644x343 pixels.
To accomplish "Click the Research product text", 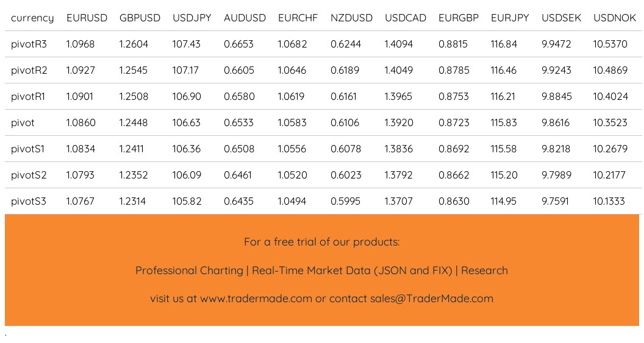I will [x=484, y=271].
